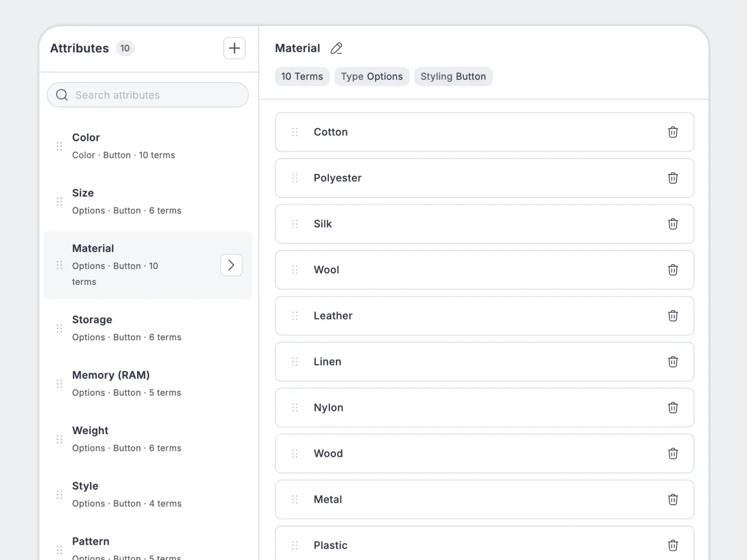Click the drag handle beside the Weight attribute
Image resolution: width=747 pixels, height=560 pixels.
(59, 439)
